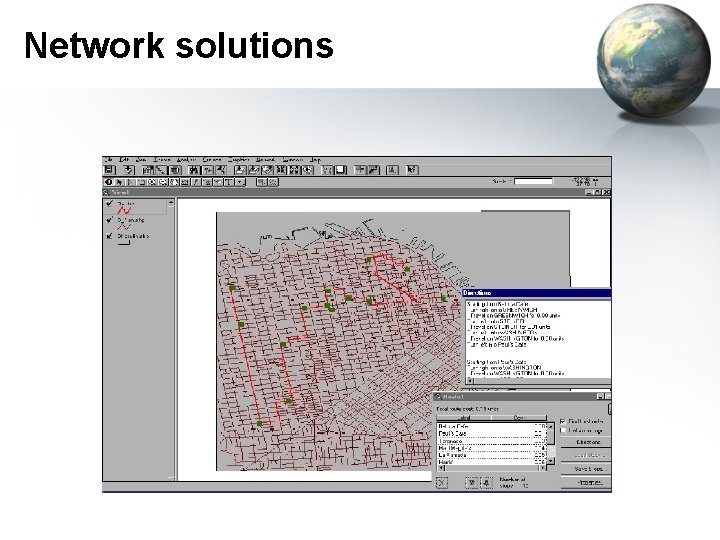Toggle visibility of the third theme in legend
The image size is (720, 540).
tap(109, 236)
